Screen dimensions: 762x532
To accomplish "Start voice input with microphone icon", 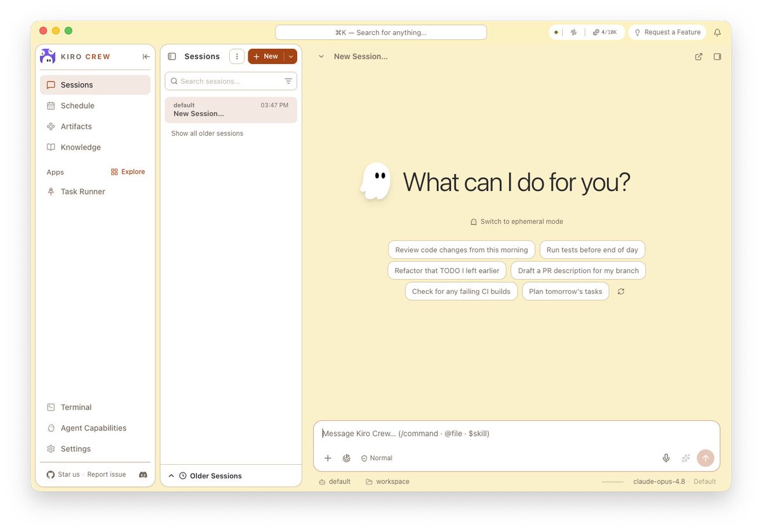I will click(x=666, y=458).
